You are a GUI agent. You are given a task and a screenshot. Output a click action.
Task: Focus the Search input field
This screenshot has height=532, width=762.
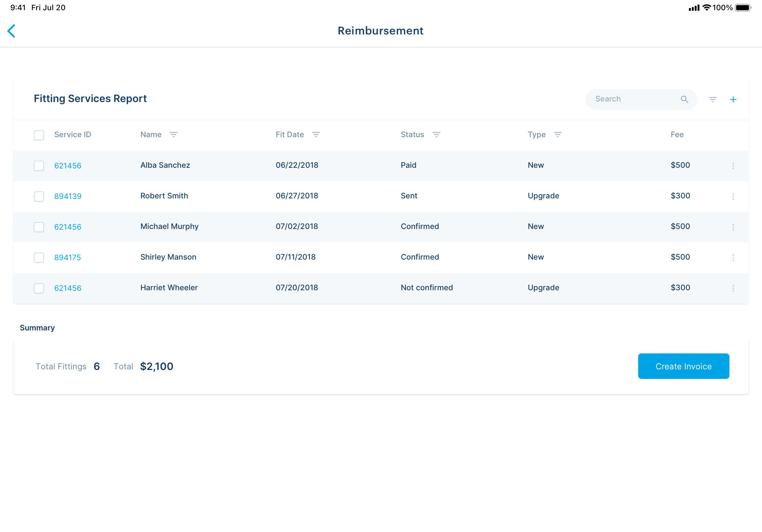[x=640, y=99]
